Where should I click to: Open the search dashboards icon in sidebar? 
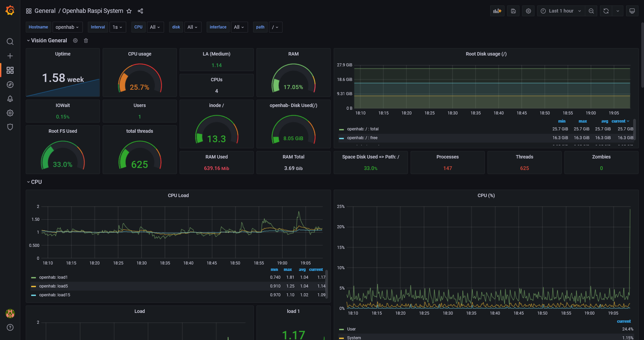tap(10, 42)
